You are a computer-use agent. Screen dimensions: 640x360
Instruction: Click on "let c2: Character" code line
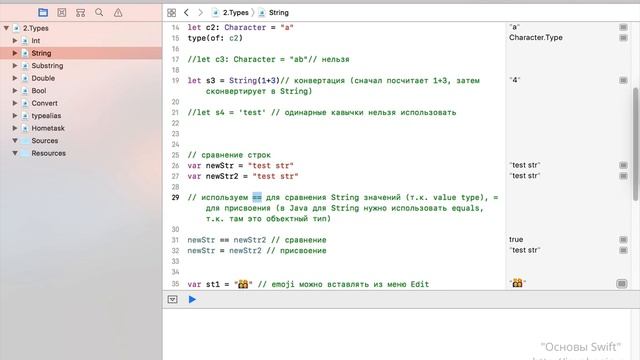pyautogui.click(x=240, y=27)
